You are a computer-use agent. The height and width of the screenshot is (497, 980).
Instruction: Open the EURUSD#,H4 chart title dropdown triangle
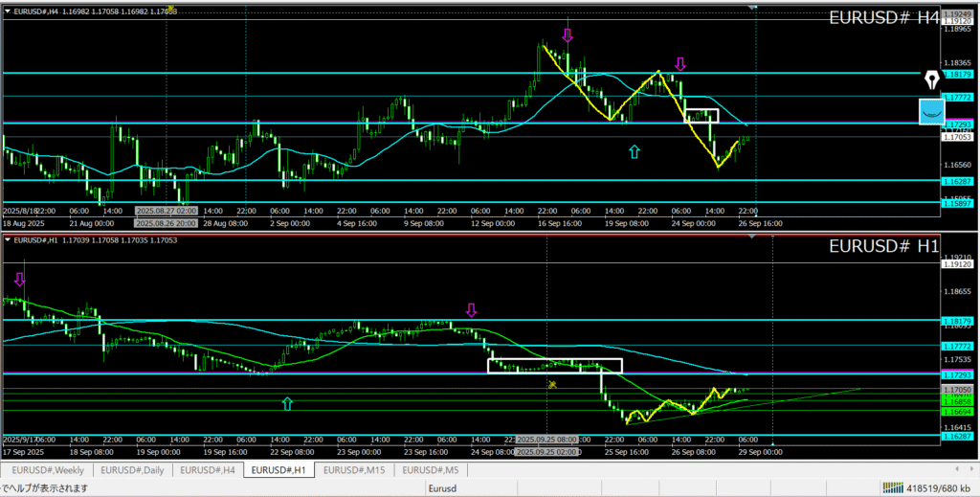click(8, 10)
